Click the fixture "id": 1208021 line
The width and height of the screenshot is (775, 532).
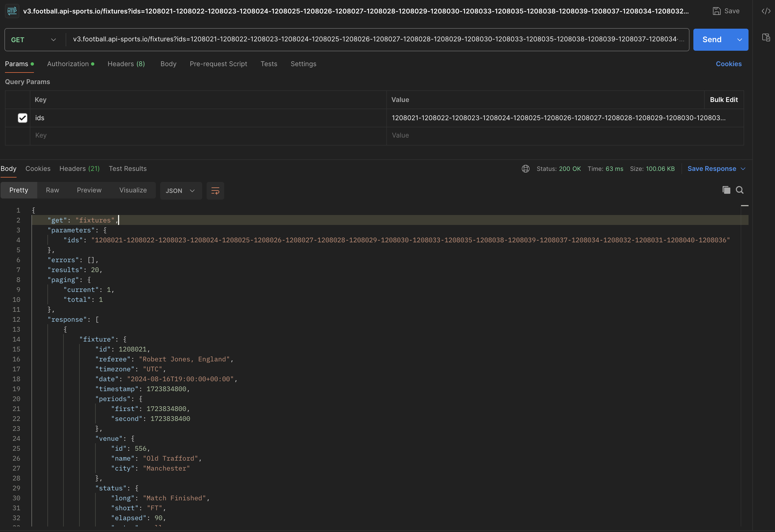tap(122, 349)
